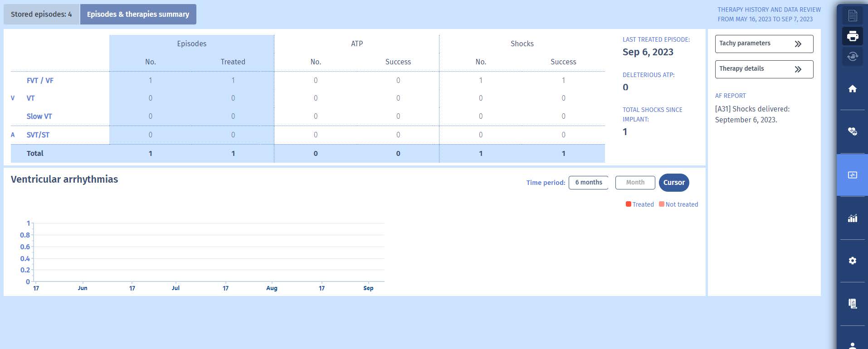Click the patient refresh sync icon
868x349 pixels.
point(852,56)
